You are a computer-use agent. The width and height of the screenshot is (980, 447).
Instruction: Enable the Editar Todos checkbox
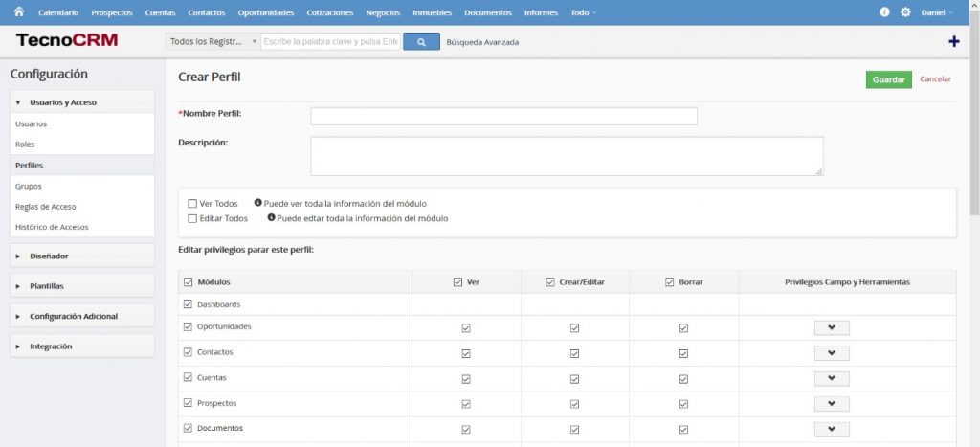tap(192, 218)
